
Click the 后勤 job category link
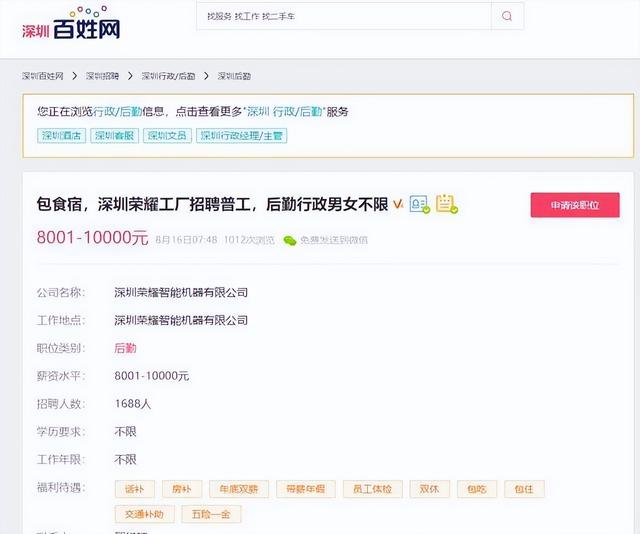(x=125, y=348)
